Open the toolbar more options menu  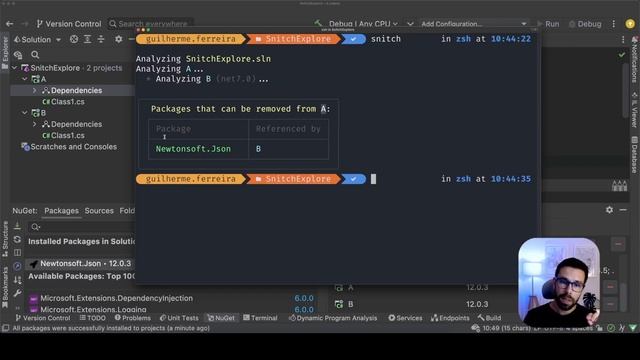(613, 24)
